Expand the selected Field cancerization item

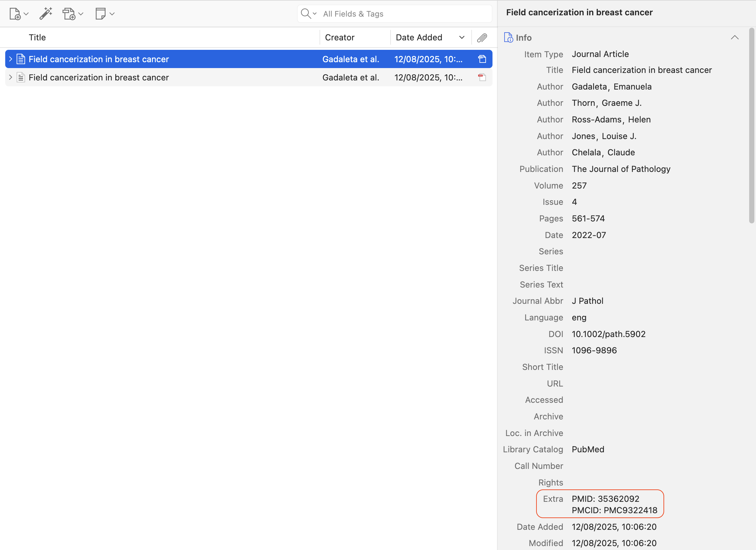11,59
